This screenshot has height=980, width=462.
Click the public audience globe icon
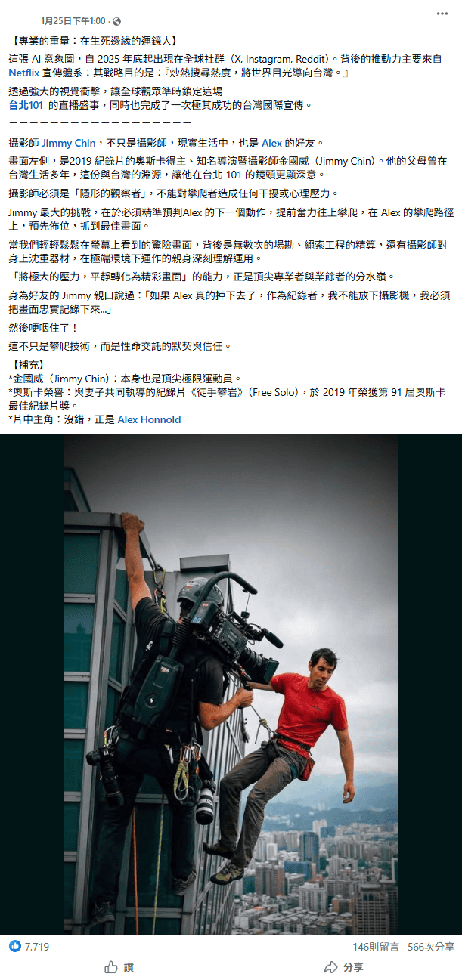pos(116,21)
